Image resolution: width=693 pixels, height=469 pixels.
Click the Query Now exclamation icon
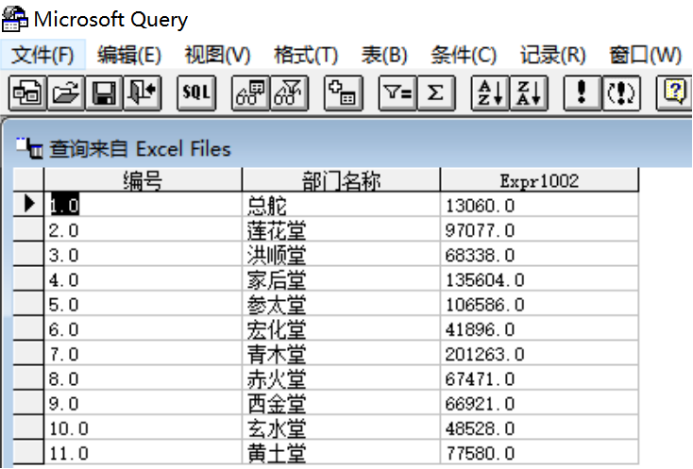582,93
